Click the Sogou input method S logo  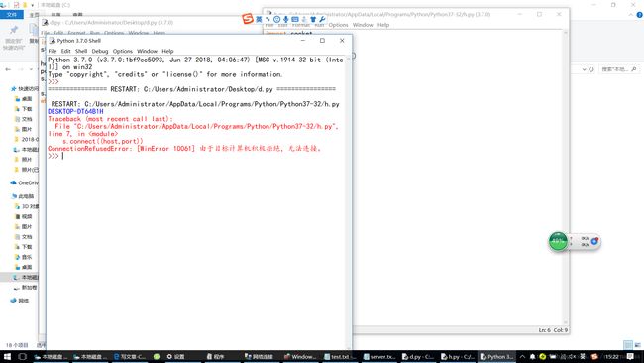click(x=248, y=19)
